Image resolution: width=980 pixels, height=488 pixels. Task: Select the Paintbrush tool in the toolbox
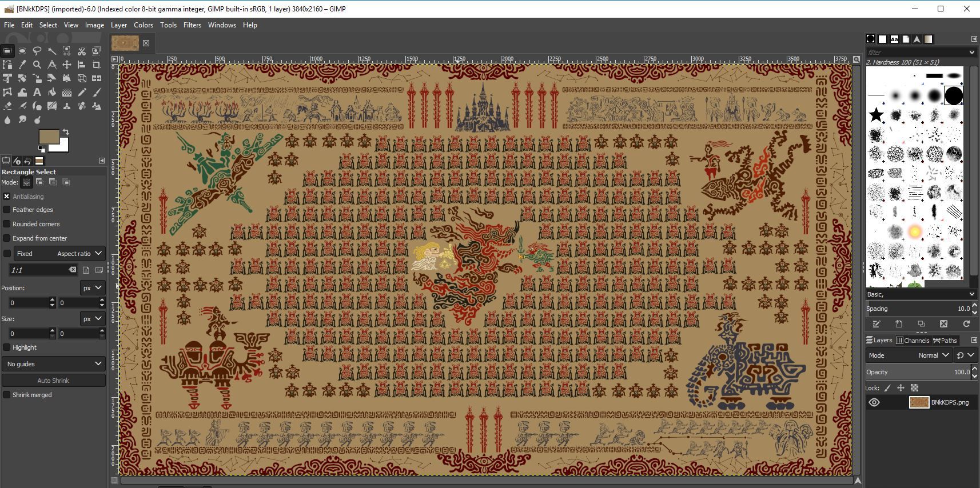(x=97, y=92)
